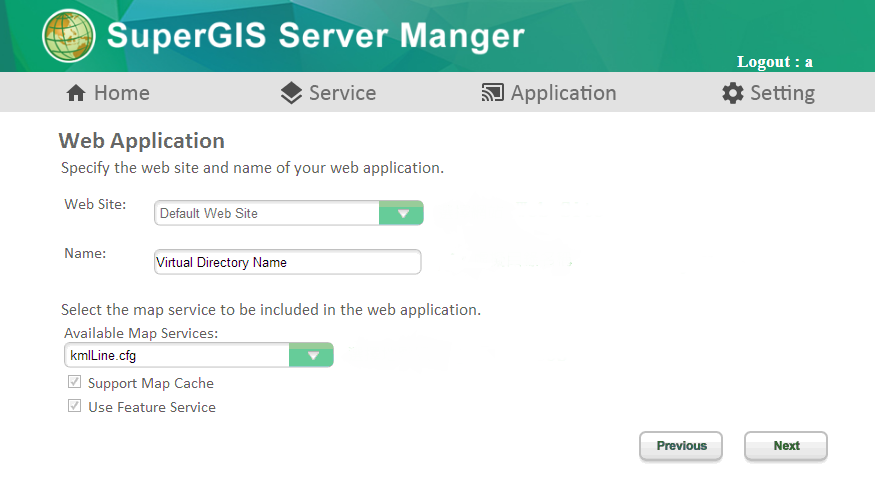This screenshot has height=482, width=875.
Task: Open the Setting menu text
Action: (x=782, y=93)
